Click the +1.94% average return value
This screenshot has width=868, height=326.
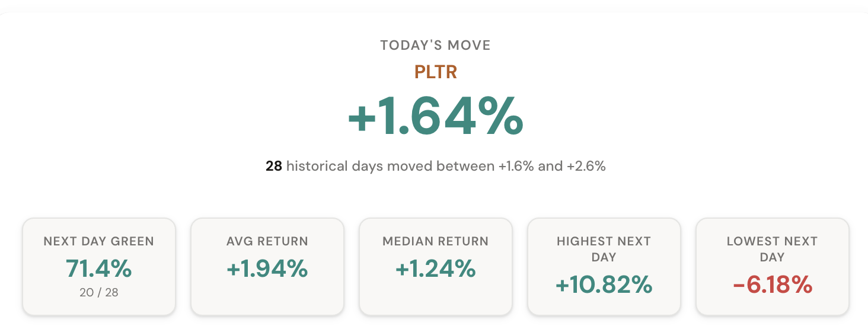tap(267, 269)
